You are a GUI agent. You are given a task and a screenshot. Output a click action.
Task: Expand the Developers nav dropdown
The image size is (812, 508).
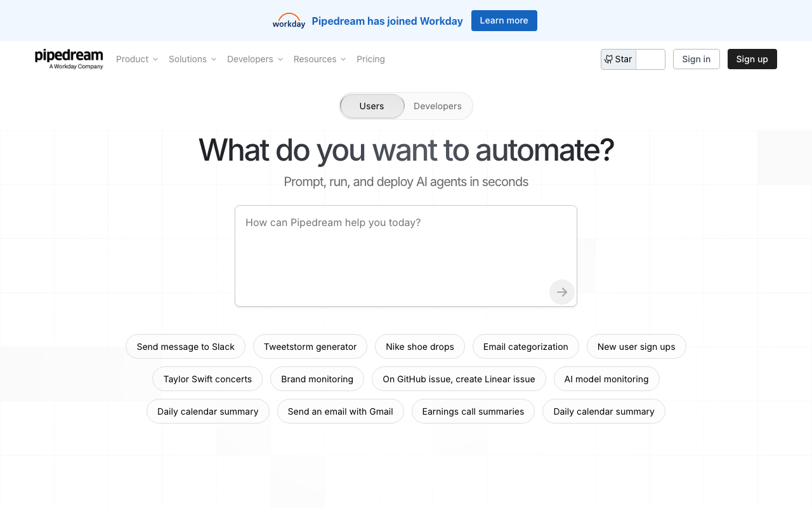pos(255,59)
